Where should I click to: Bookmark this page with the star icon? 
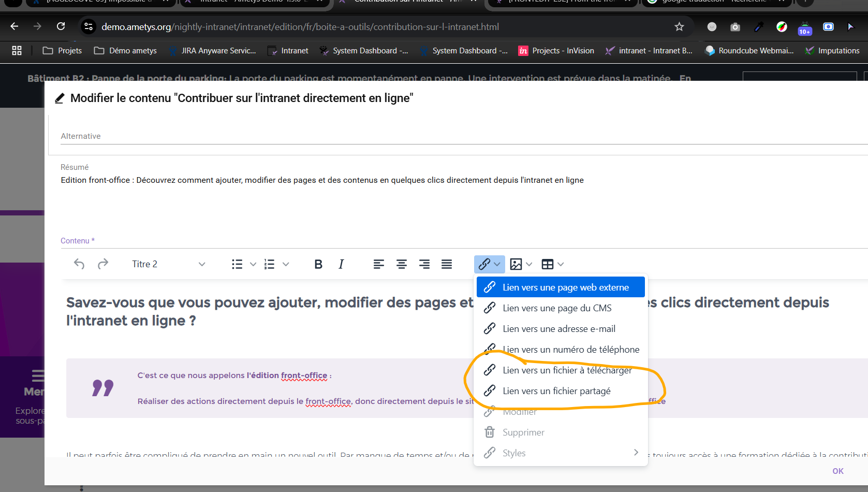pos(679,27)
